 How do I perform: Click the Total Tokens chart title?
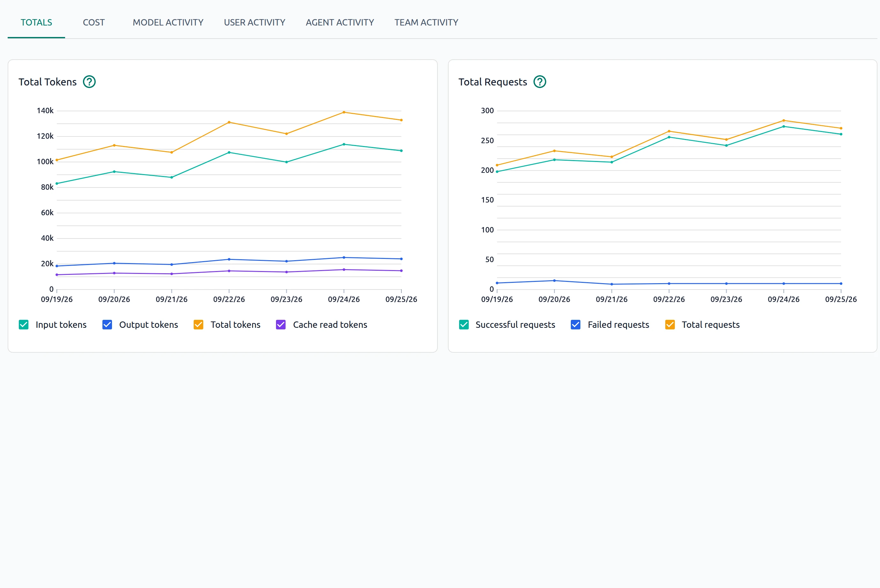click(x=48, y=82)
